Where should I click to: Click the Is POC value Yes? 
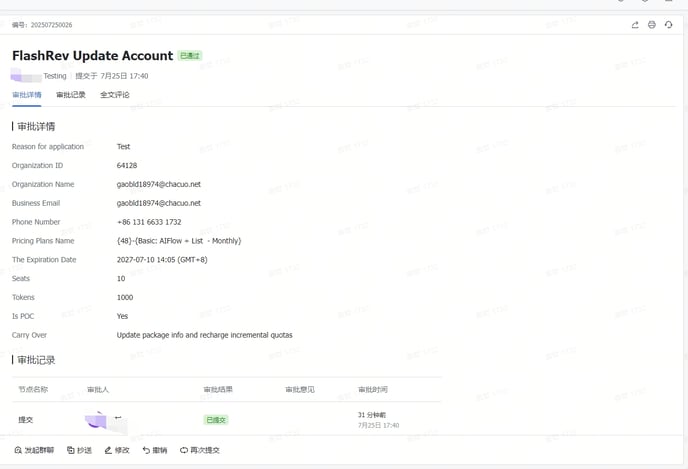pyautogui.click(x=122, y=316)
